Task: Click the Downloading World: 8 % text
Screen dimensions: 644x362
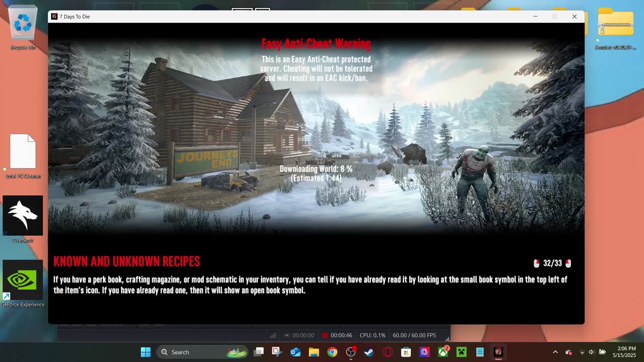Action: coord(316,169)
